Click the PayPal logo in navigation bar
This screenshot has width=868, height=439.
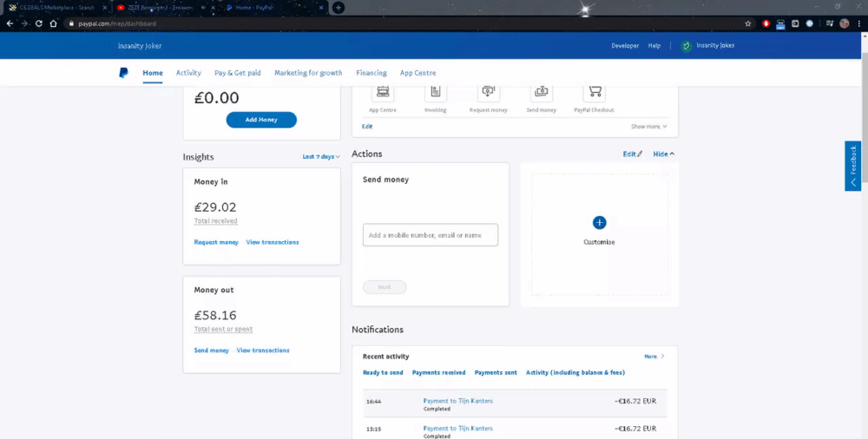point(123,73)
